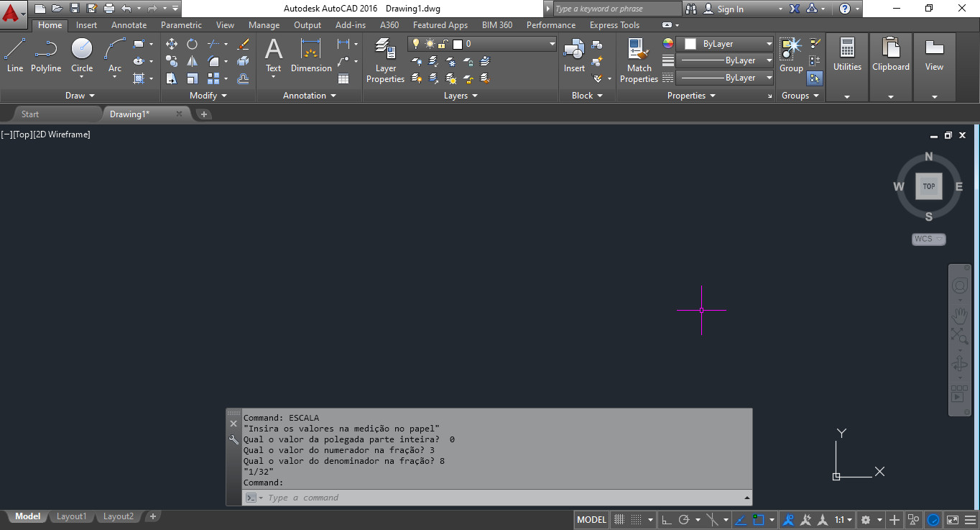Go to the Manage ribbon tab

pyautogui.click(x=264, y=25)
